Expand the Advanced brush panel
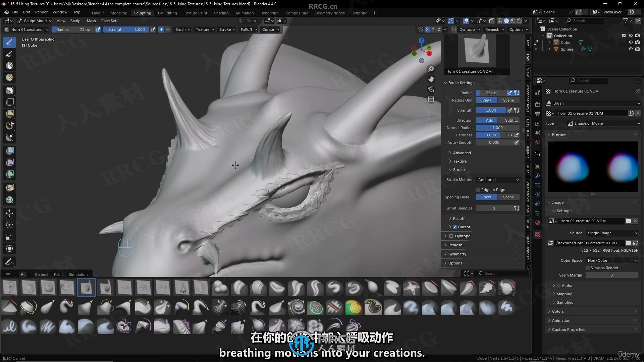The image size is (644, 362). pos(462,153)
